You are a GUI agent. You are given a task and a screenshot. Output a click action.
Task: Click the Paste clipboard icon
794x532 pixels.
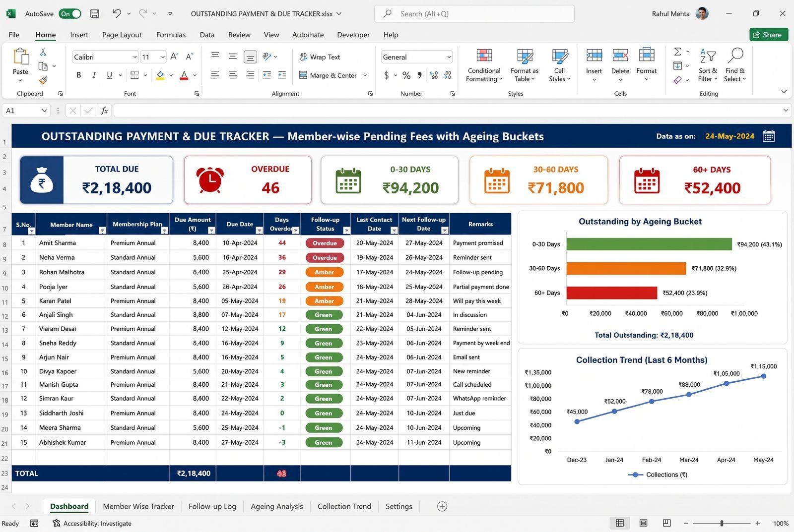pos(21,57)
